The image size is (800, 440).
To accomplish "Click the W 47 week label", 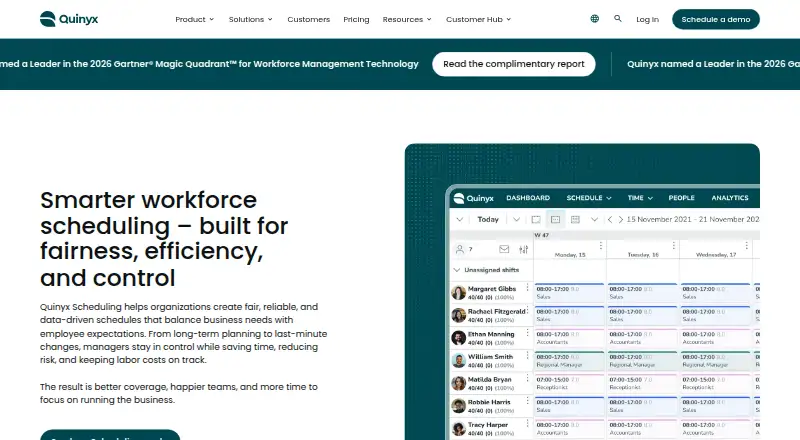I will [541, 235].
